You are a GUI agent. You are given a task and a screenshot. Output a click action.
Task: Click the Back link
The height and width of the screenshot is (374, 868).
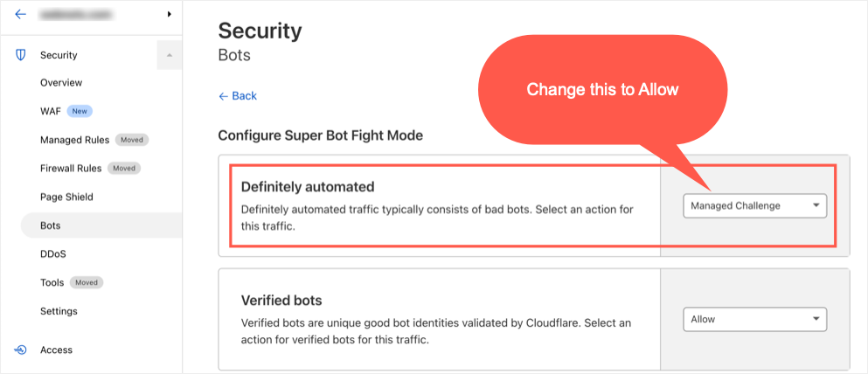pos(238,96)
